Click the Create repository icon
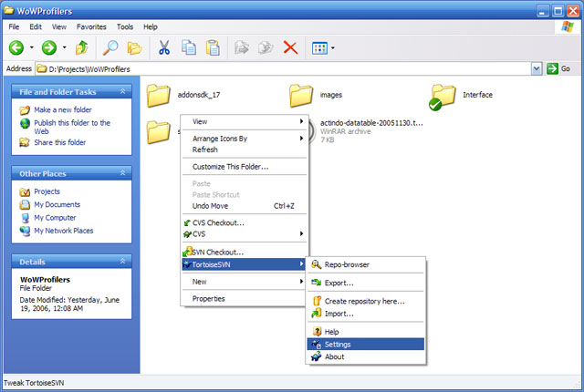The height and width of the screenshot is (392, 584). (317, 301)
